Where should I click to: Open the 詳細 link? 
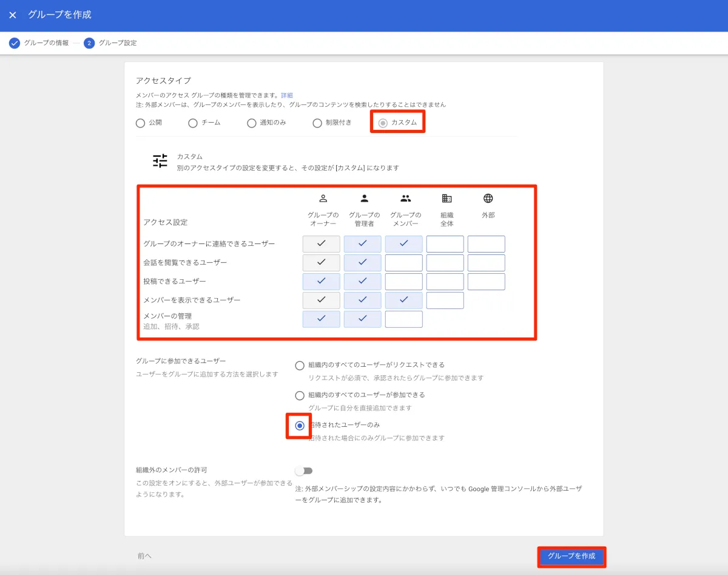tap(287, 95)
